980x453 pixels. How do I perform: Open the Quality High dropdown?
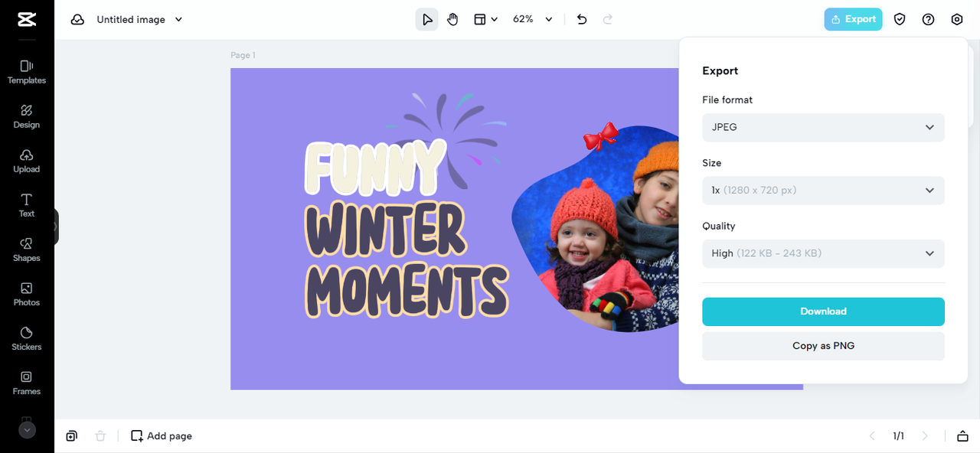[x=823, y=253]
